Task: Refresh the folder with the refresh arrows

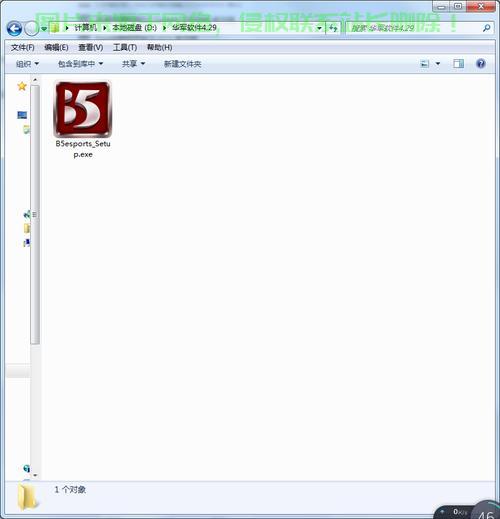Action: (333, 28)
